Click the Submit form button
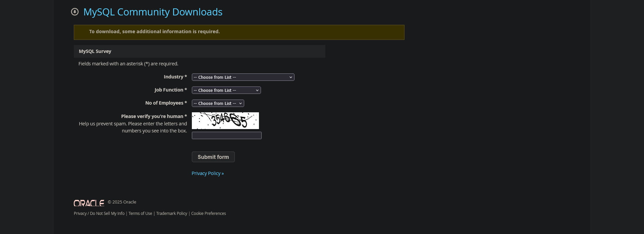This screenshot has height=234, width=644. click(213, 157)
